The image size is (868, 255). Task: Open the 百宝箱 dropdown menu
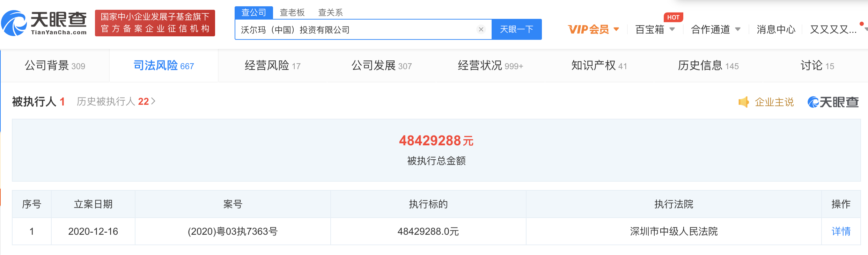(x=655, y=30)
